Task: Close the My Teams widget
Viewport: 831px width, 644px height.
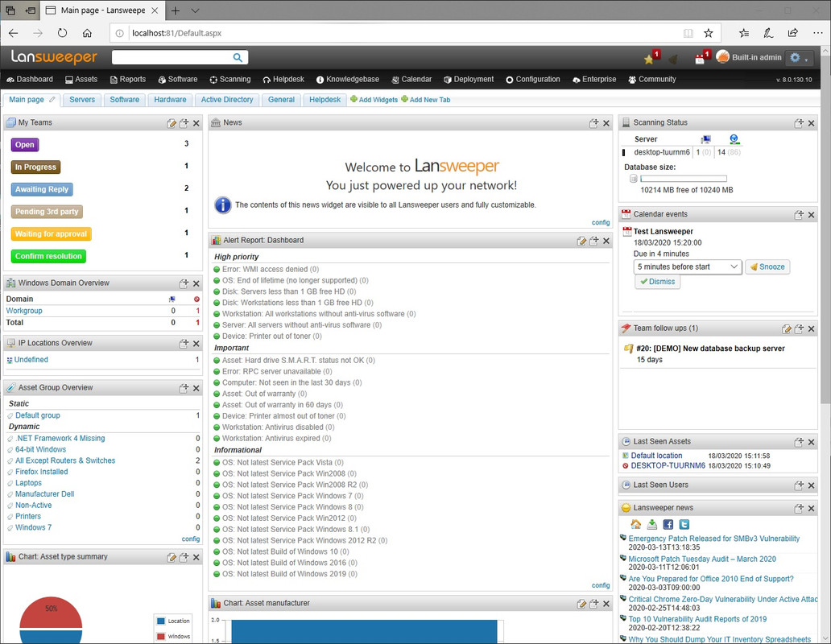Action: pos(196,123)
